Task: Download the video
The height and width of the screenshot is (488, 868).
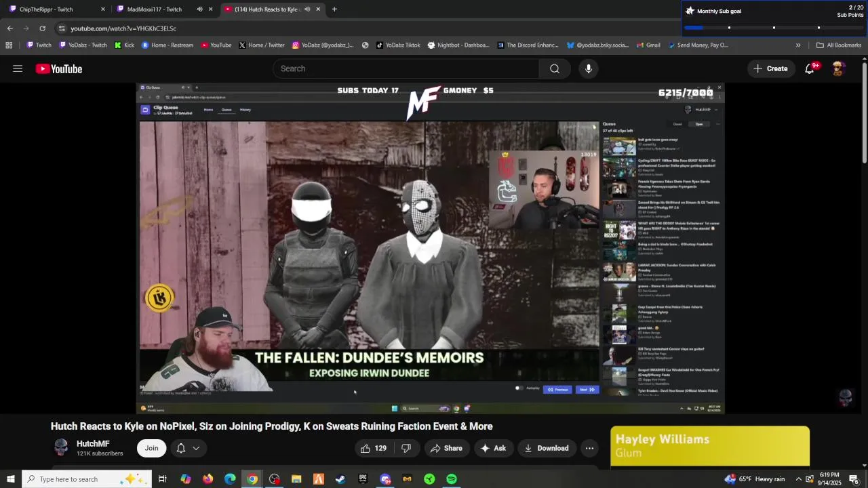Action: coord(547,448)
